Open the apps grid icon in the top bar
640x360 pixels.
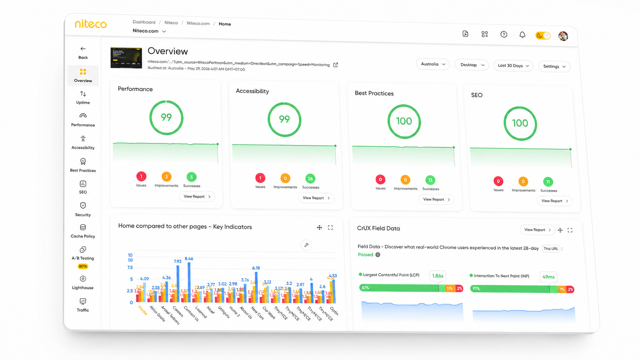484,34
